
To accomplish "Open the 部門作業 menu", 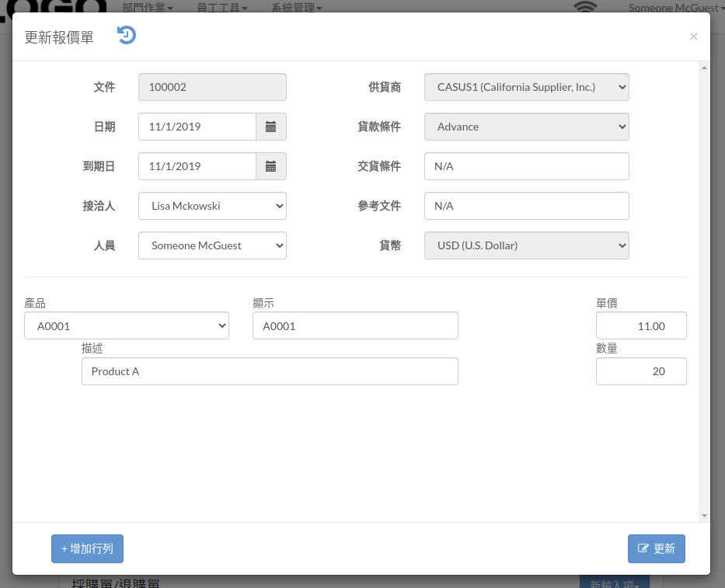I will 148,7.
